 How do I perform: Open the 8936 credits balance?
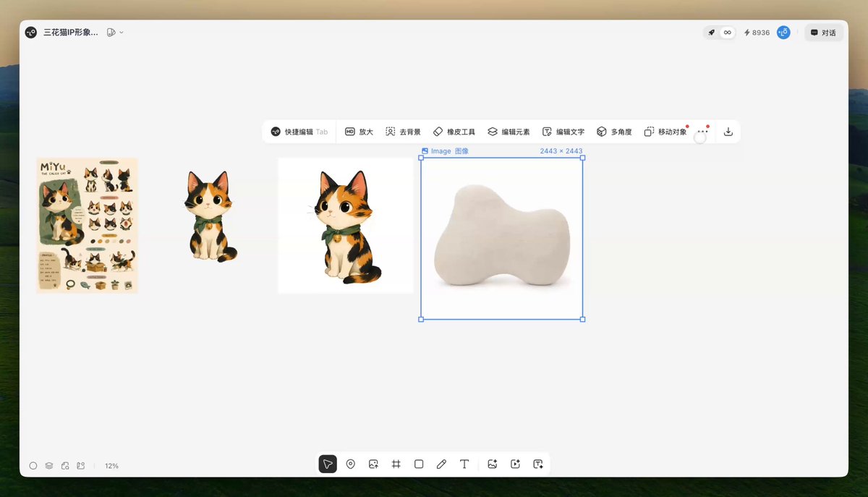tap(757, 33)
